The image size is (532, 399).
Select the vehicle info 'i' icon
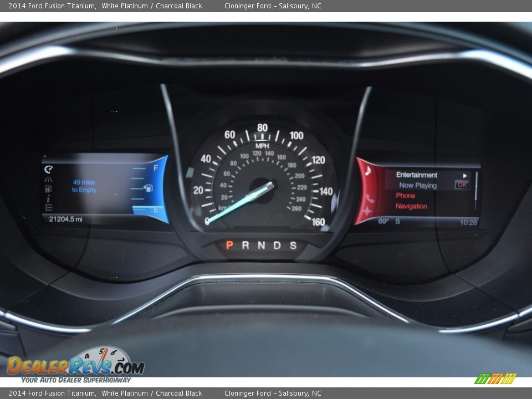point(48,199)
